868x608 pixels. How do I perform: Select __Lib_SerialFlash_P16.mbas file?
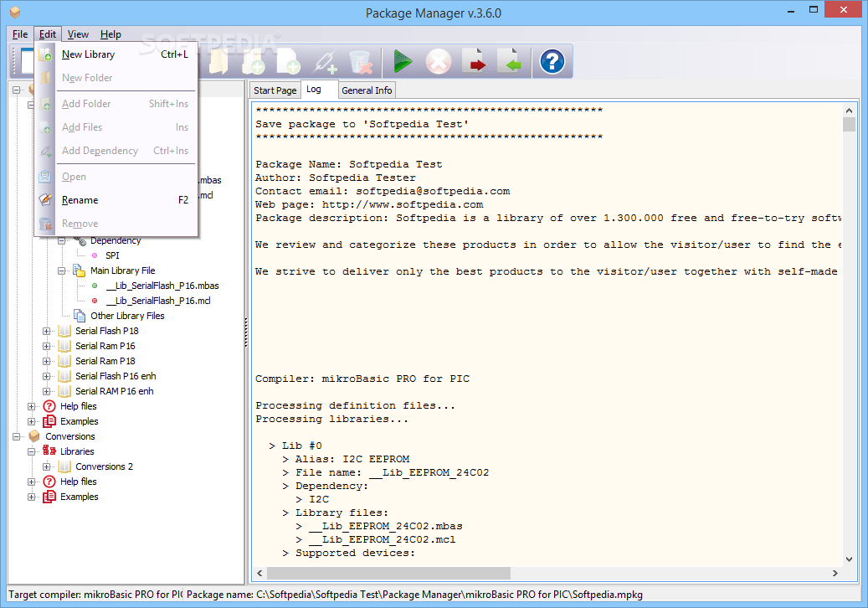click(x=162, y=286)
